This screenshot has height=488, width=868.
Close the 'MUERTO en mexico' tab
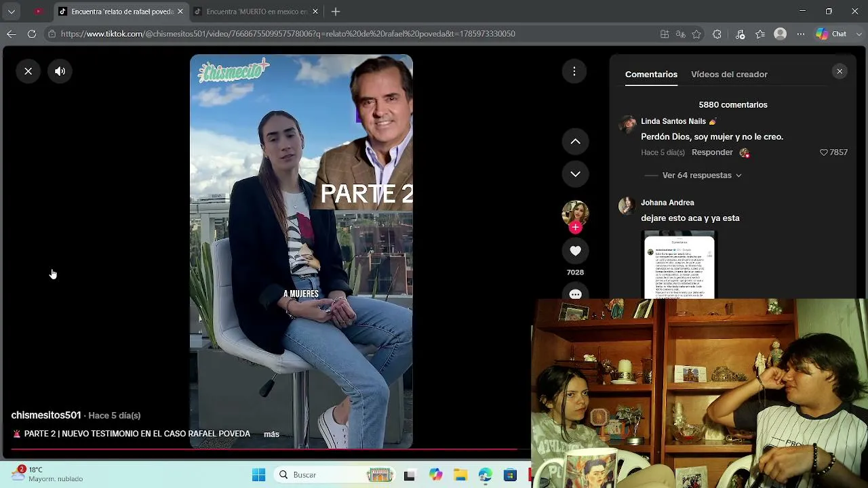[315, 12]
